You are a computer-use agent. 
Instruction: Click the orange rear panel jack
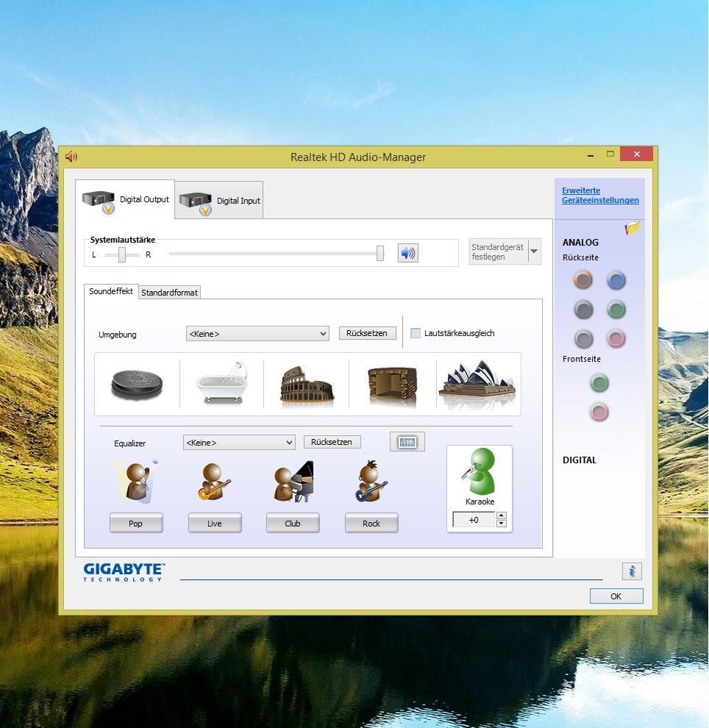(582, 280)
